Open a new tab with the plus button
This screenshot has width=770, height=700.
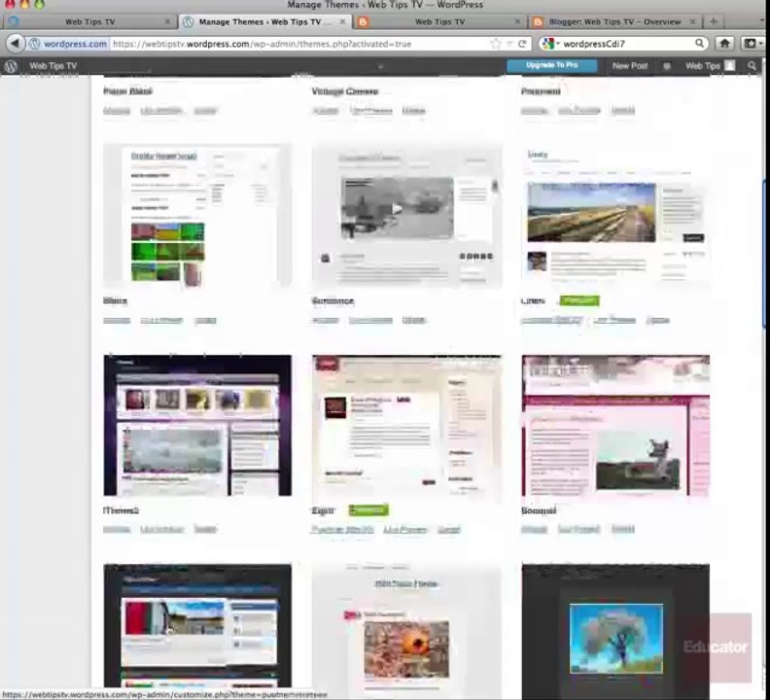[x=714, y=21]
